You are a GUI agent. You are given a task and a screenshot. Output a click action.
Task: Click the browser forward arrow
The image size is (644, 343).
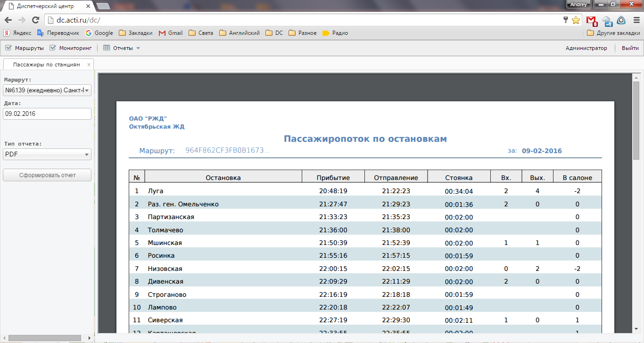[22, 20]
